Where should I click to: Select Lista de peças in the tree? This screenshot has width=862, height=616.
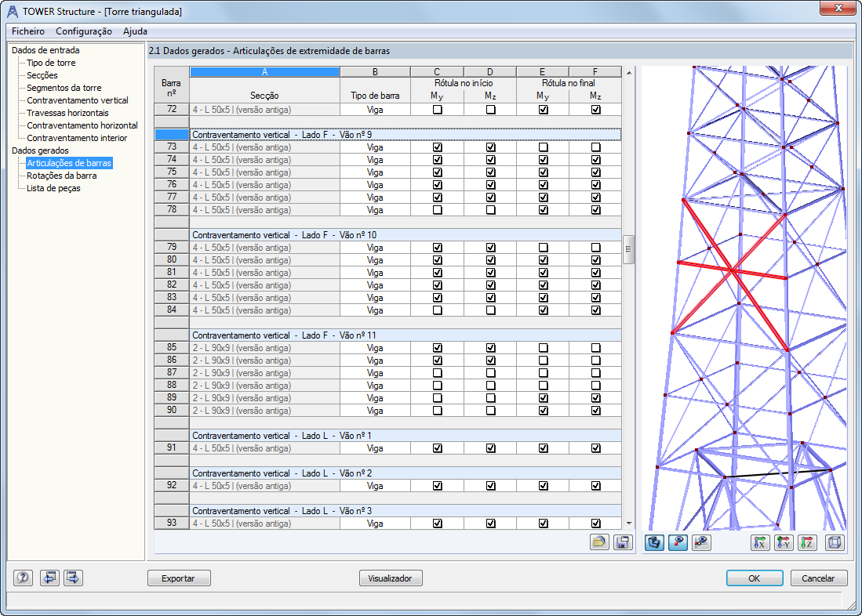(x=53, y=188)
